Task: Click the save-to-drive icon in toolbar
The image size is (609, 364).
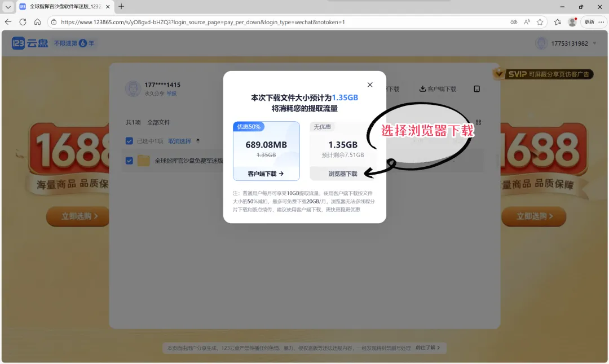Action: pyautogui.click(x=476, y=89)
